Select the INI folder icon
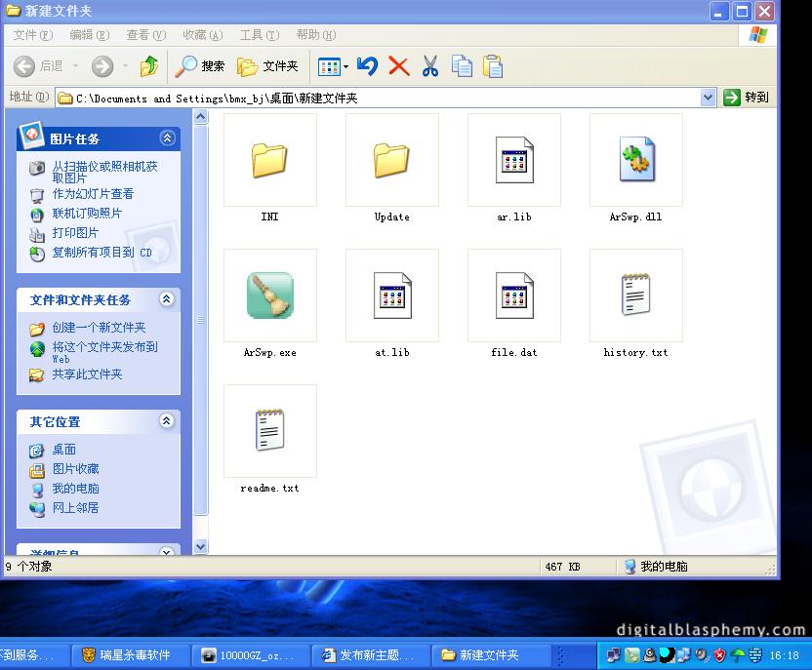Screen dimensions: 812x670 pyautogui.click(x=269, y=160)
